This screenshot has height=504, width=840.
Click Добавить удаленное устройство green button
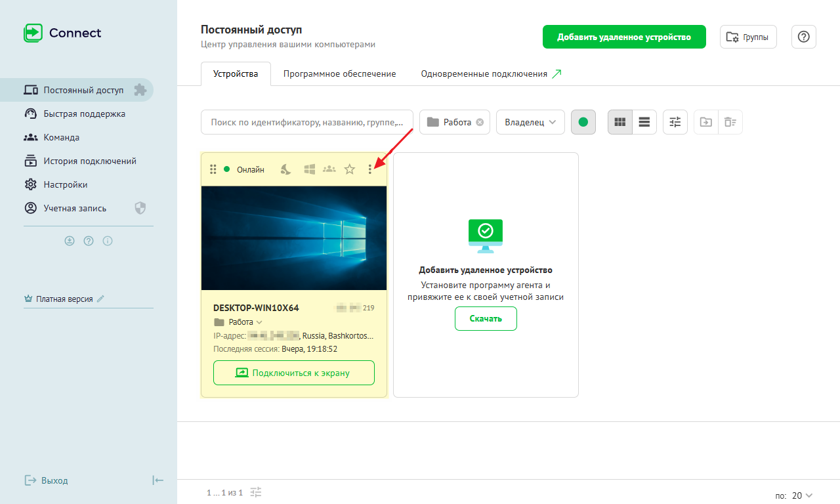[x=623, y=37]
